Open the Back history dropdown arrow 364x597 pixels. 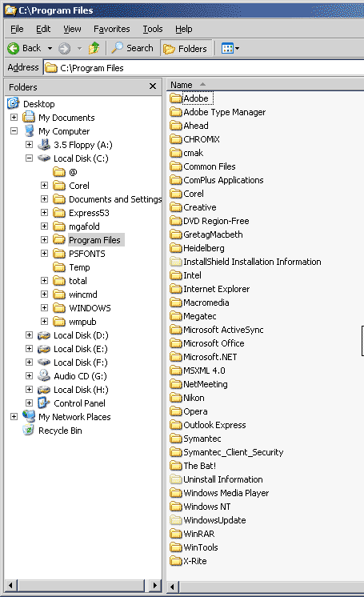click(x=50, y=48)
